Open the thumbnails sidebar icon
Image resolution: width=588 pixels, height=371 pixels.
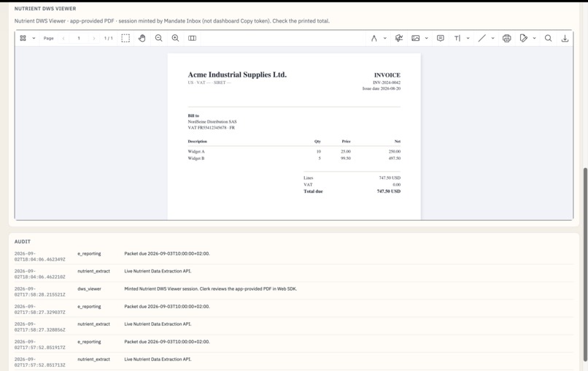[23, 38]
